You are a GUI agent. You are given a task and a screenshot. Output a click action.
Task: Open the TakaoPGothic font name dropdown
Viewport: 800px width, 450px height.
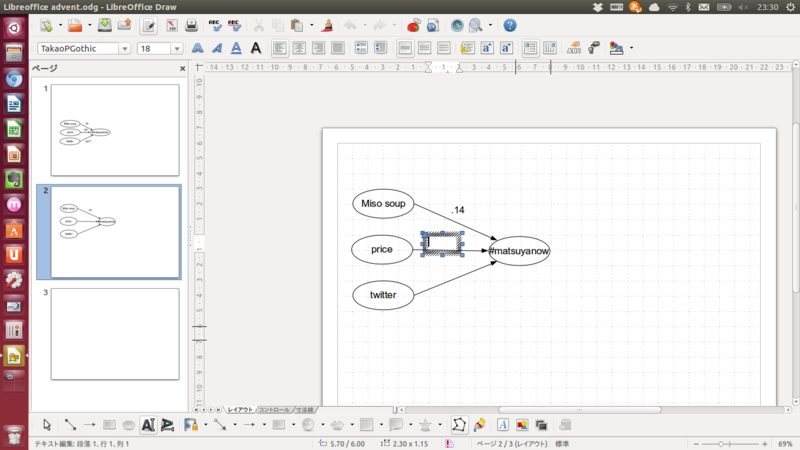click(124, 48)
